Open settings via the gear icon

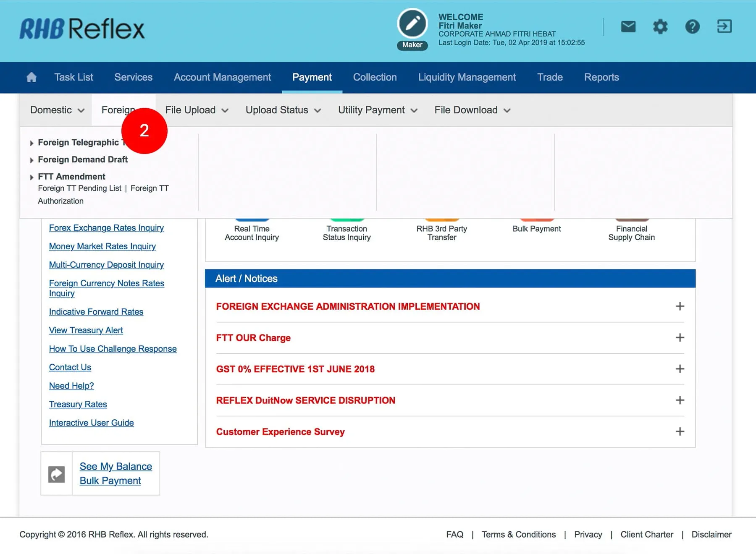click(x=660, y=27)
